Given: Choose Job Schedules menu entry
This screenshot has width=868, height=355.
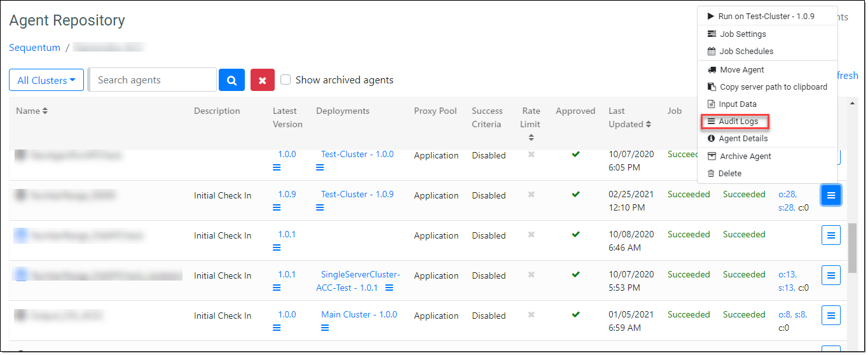Looking at the screenshot, I should click(x=746, y=51).
